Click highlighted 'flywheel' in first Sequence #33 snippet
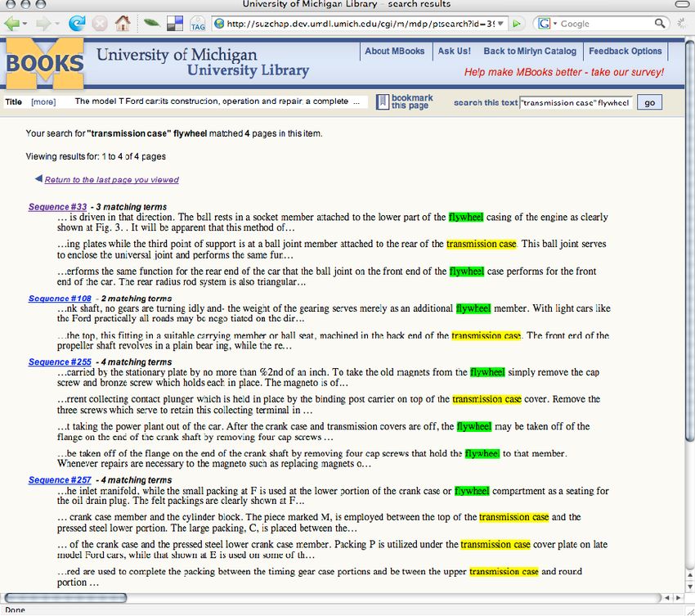This screenshot has height=616, width=695. point(466,217)
